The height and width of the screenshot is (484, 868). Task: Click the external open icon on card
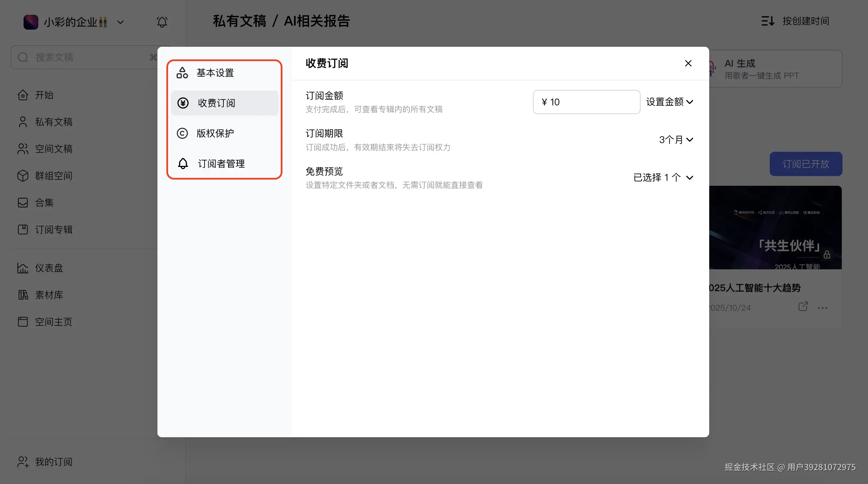tap(803, 306)
